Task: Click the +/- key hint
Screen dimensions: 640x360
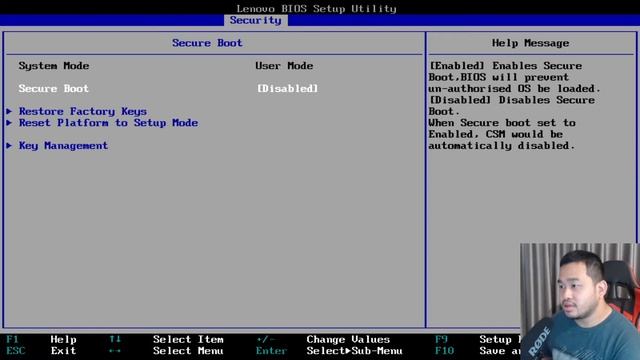Action: [x=266, y=339]
